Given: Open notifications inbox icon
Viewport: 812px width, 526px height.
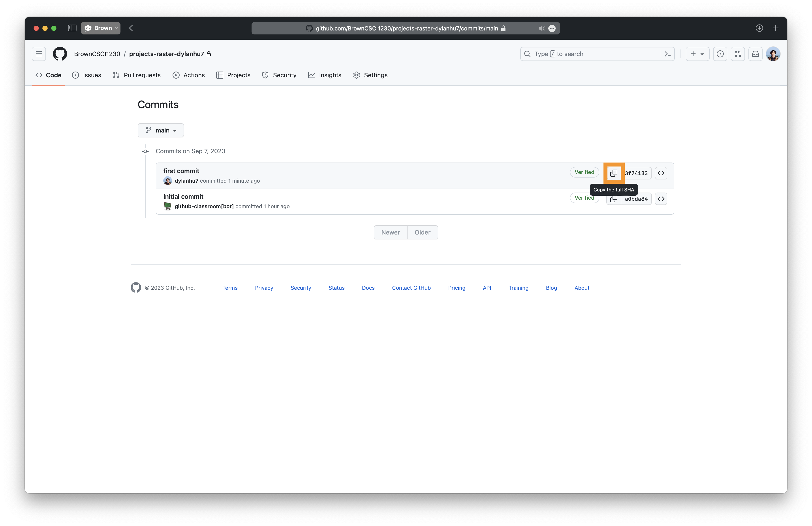Looking at the screenshot, I should [x=755, y=54].
